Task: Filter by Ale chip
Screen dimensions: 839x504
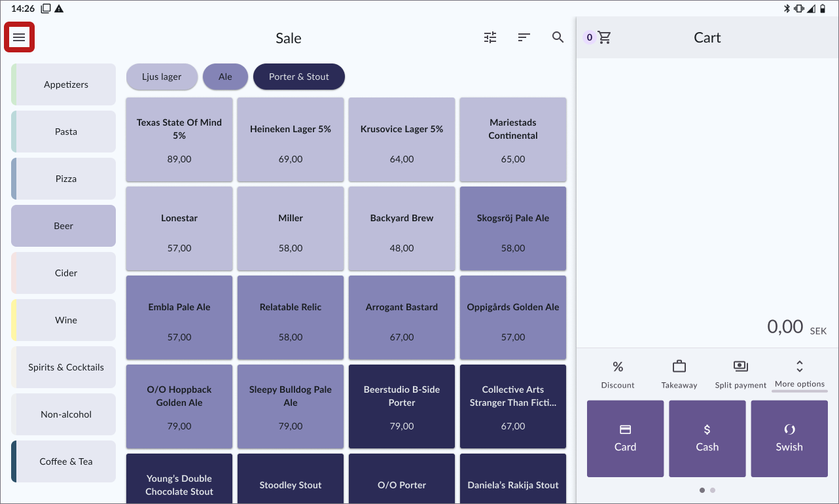Action: click(x=225, y=77)
